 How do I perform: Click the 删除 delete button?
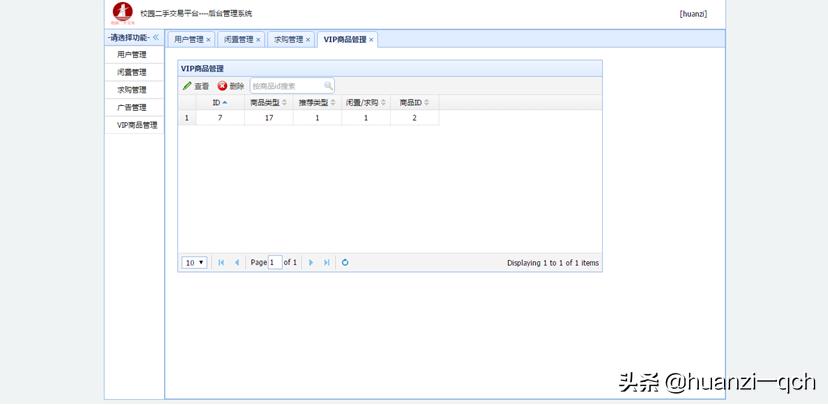231,86
